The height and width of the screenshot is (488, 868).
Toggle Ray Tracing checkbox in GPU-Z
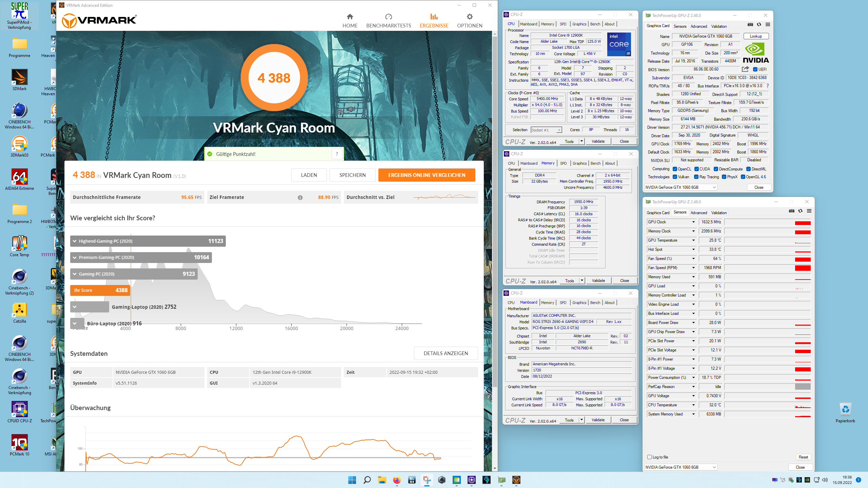(x=696, y=177)
